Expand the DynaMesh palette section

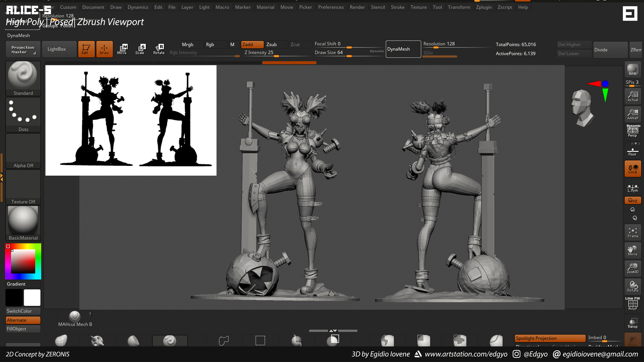pos(18,36)
